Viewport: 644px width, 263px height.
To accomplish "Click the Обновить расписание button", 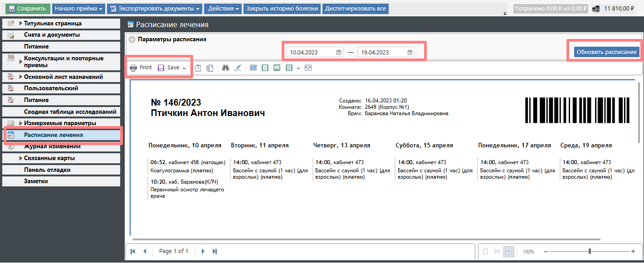I will (606, 52).
